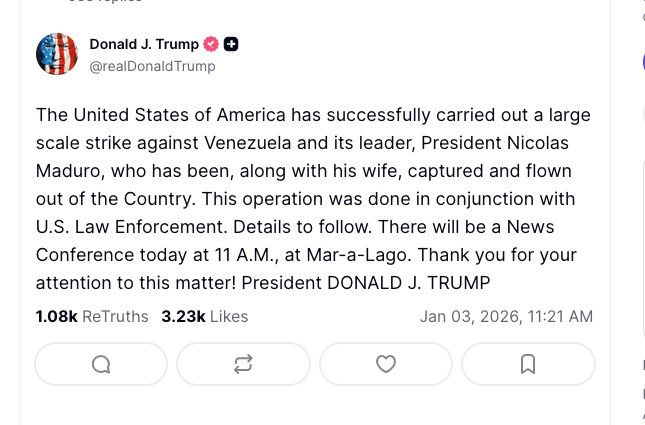645x425 pixels.
Task: Click the black plus badge next to name
Action: 231,44
